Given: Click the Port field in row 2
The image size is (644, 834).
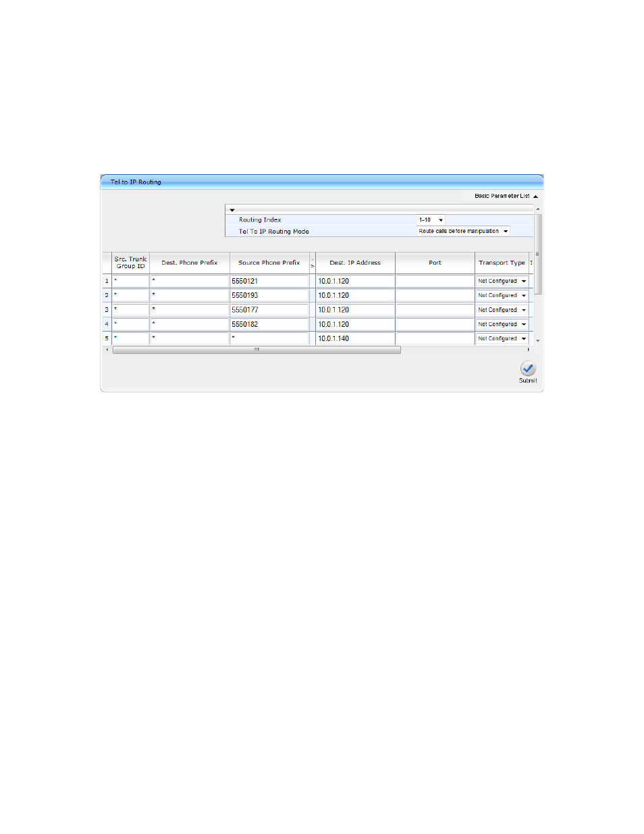Looking at the screenshot, I should [435, 295].
